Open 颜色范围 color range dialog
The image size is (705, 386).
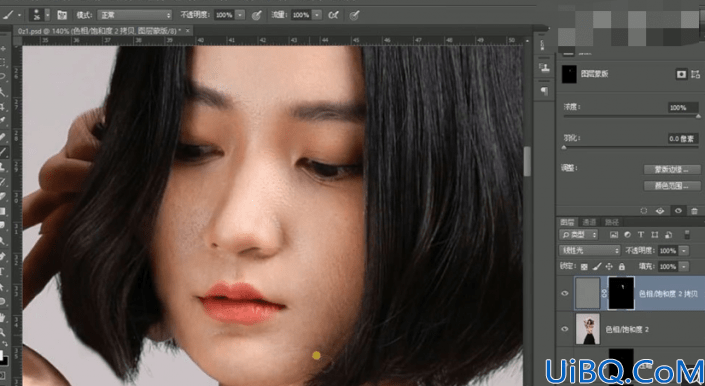(x=672, y=186)
